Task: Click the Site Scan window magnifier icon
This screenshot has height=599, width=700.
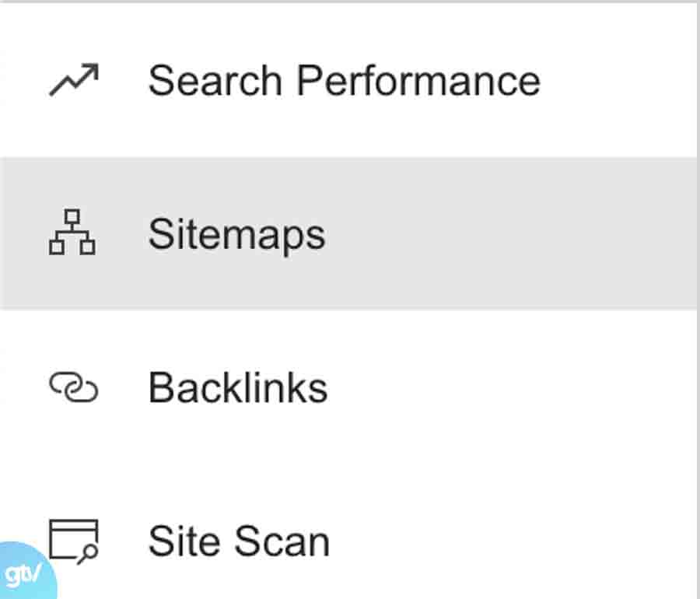Action: pyautogui.click(x=73, y=540)
